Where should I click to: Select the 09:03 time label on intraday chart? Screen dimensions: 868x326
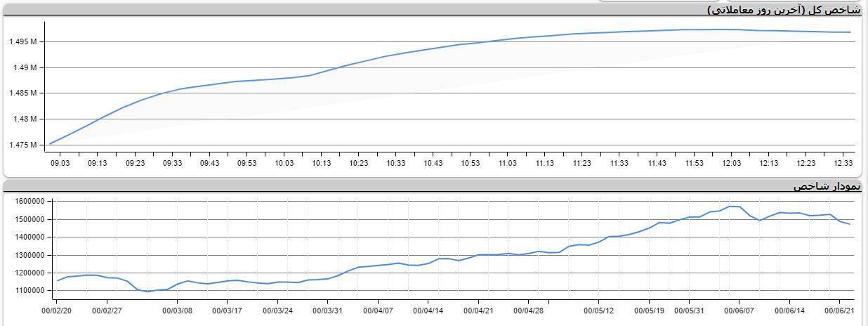pos(60,163)
